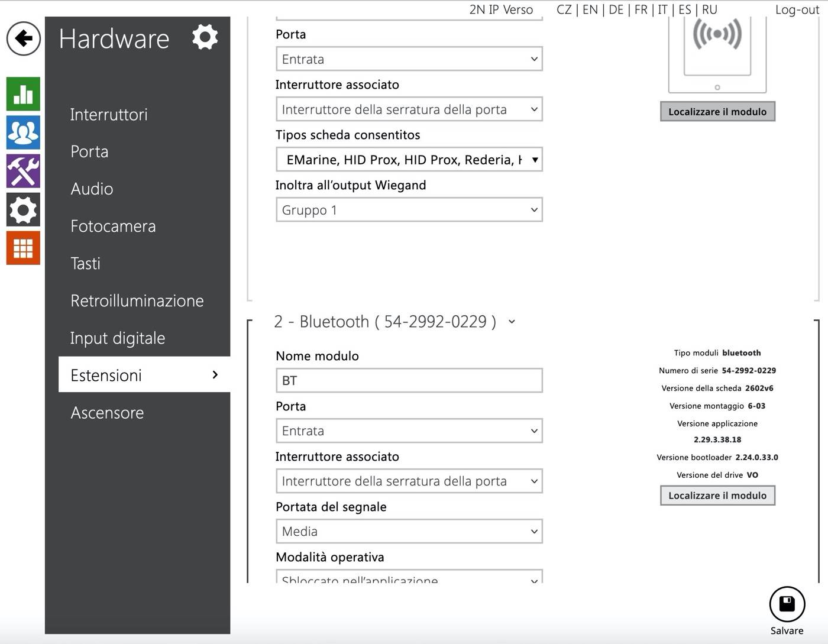
Task: Open the Ascensore menu item
Action: pyautogui.click(x=107, y=413)
